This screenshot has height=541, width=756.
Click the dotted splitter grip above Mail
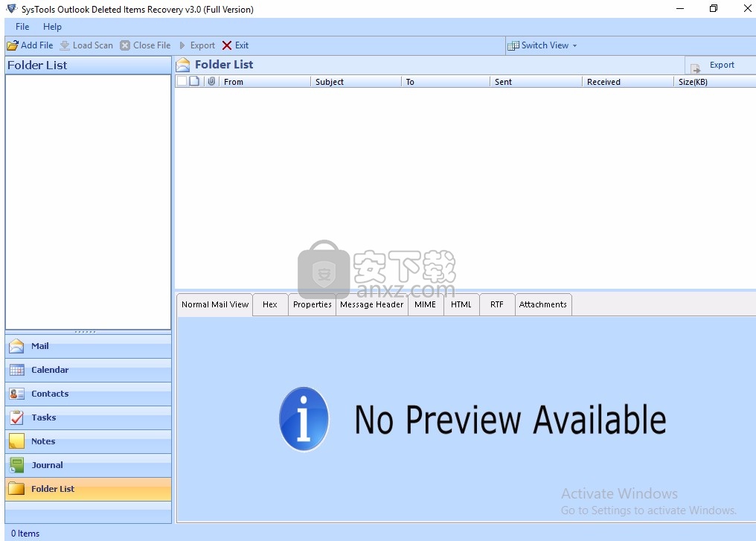(x=86, y=332)
